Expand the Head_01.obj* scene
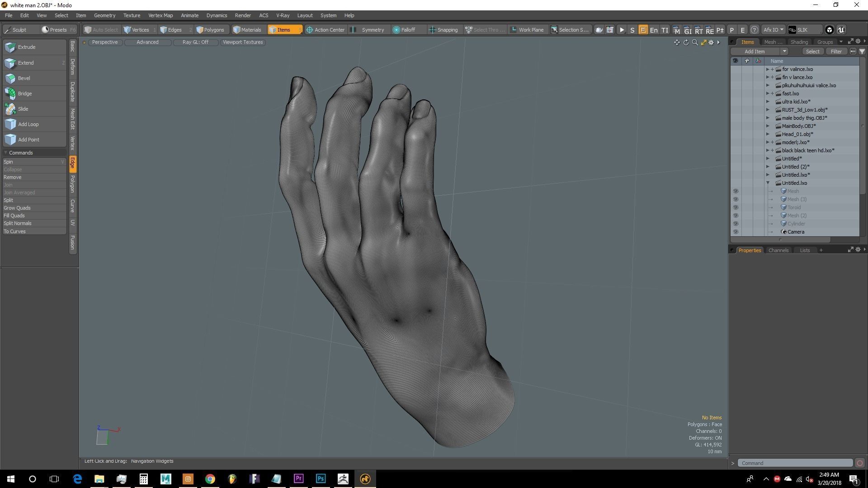Image resolution: width=868 pixels, height=488 pixels. click(x=768, y=134)
